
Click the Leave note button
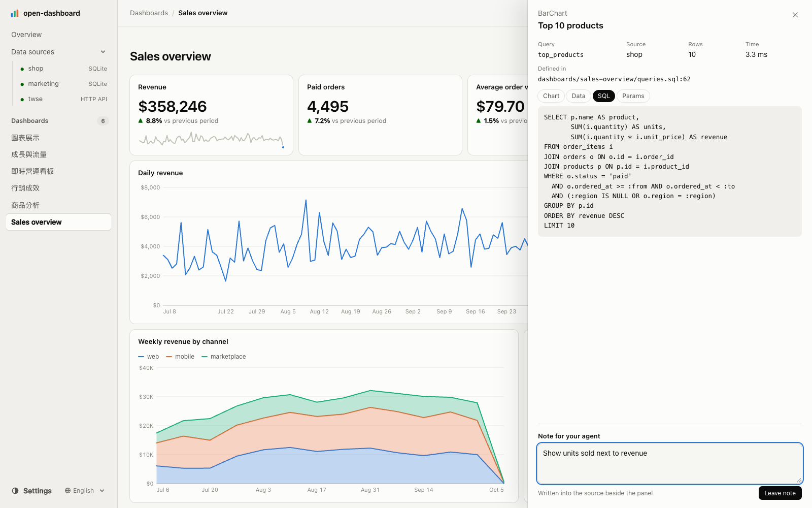point(780,493)
